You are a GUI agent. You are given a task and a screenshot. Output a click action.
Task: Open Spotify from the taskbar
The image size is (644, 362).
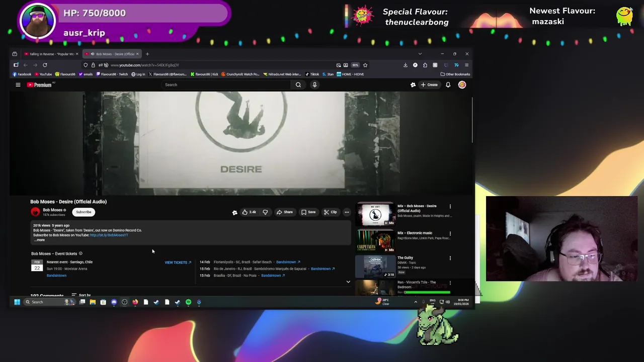click(x=188, y=302)
